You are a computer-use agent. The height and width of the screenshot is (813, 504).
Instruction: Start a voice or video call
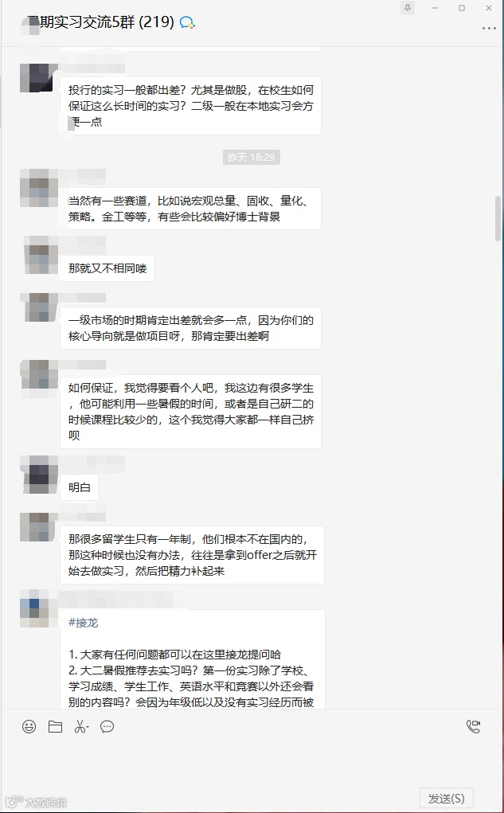point(473,726)
